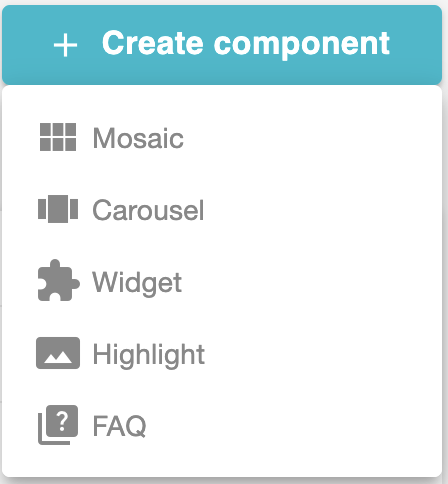This screenshot has height=484, width=448.
Task: Click the Highlight image icon
Action: [58, 353]
